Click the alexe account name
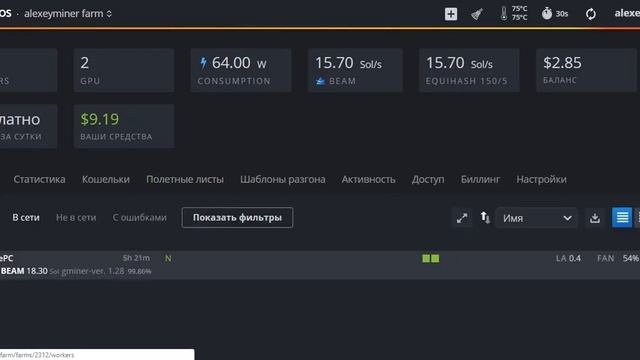 coord(627,13)
